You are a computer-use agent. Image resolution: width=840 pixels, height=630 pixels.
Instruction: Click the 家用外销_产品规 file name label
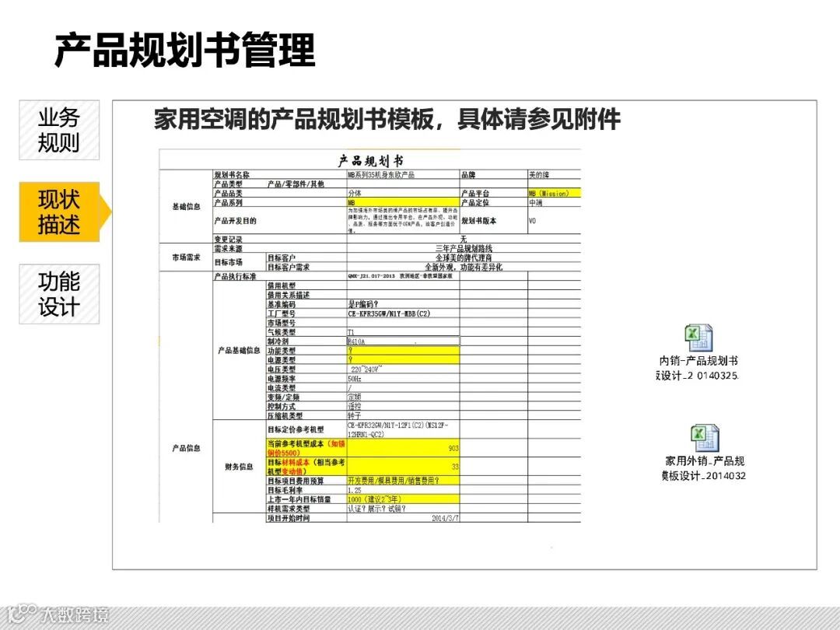704,468
